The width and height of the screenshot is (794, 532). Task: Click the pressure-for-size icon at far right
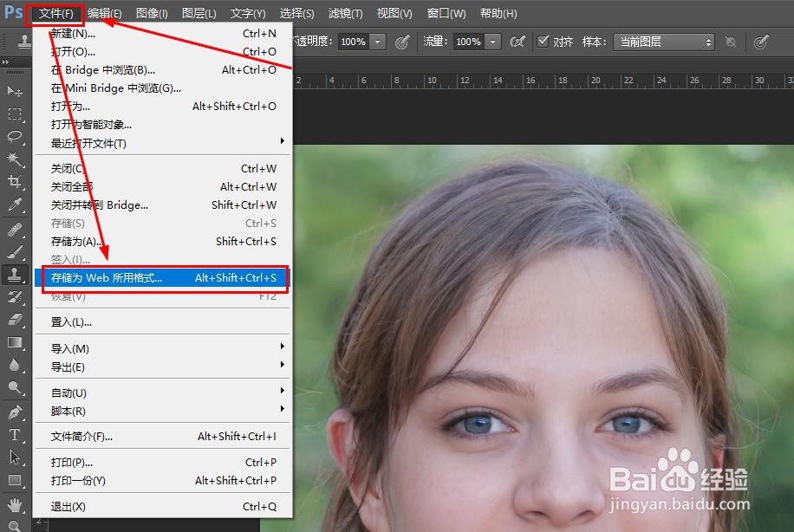coord(760,42)
